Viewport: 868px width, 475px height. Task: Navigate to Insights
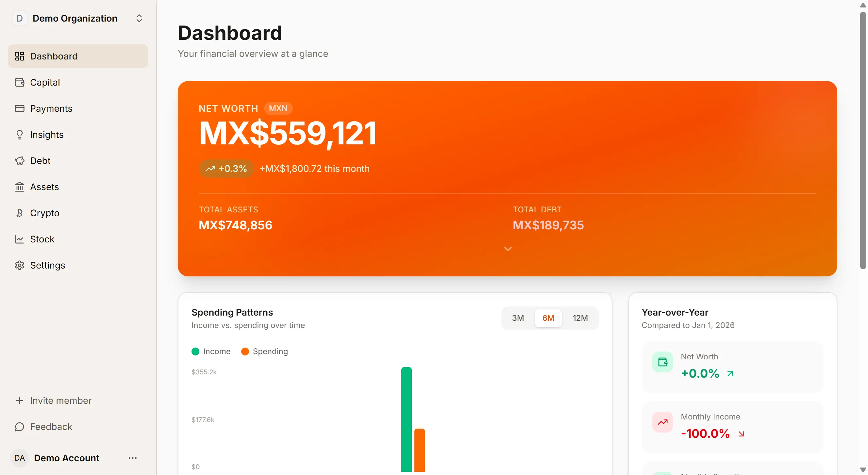(78, 135)
